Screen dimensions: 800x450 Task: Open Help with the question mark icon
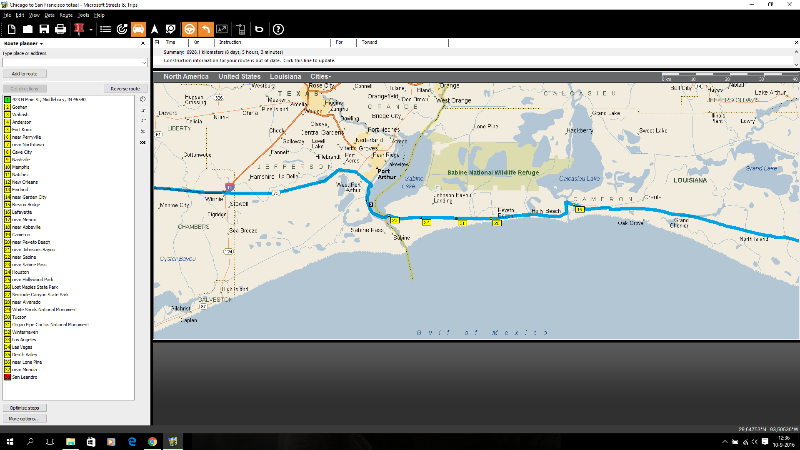[x=279, y=29]
